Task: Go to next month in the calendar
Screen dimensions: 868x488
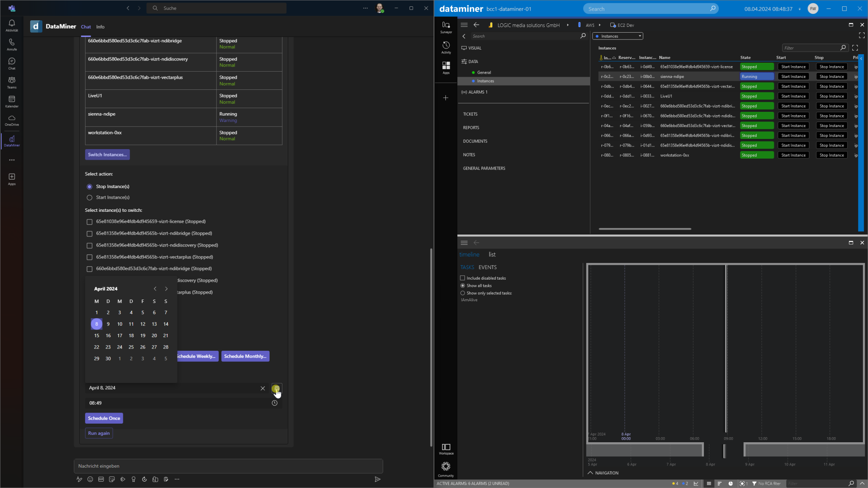Action: click(166, 288)
